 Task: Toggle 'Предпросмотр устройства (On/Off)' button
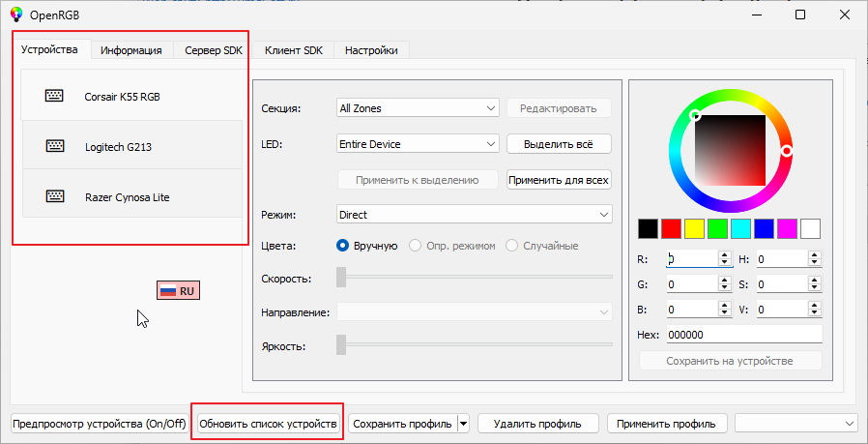100,424
